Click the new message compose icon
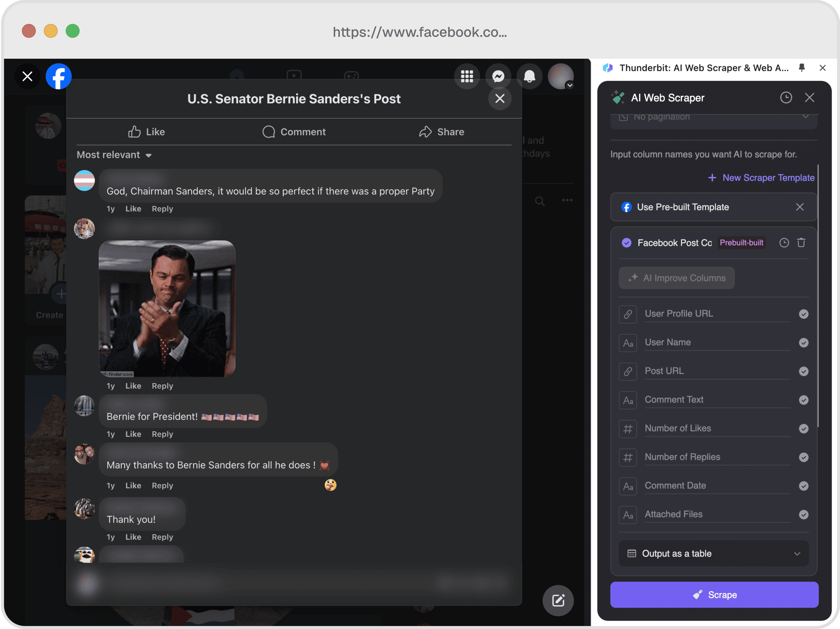The image size is (840, 629). 558,600
